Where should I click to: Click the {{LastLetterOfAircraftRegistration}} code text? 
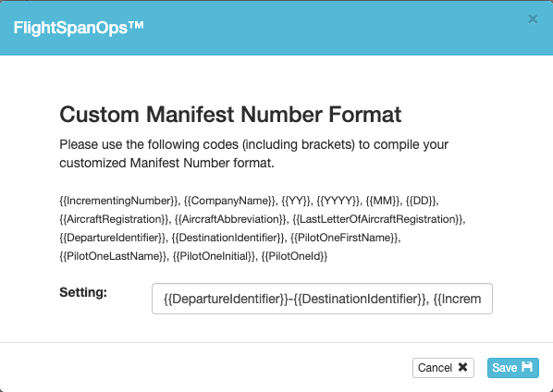pyautogui.click(x=377, y=219)
